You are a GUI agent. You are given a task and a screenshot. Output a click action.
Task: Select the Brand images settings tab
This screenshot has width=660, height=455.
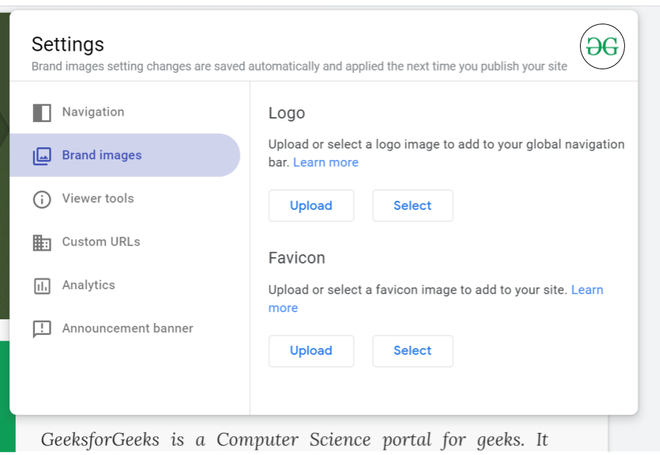pyautogui.click(x=102, y=155)
